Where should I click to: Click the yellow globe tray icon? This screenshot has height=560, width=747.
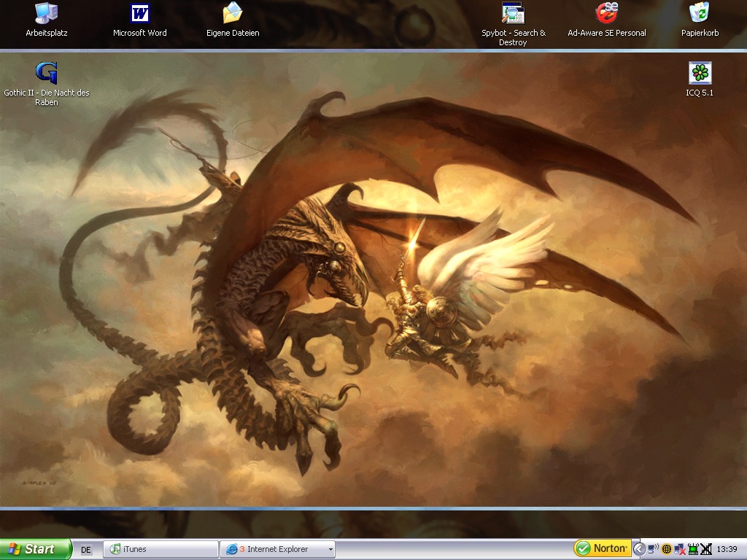tap(666, 549)
